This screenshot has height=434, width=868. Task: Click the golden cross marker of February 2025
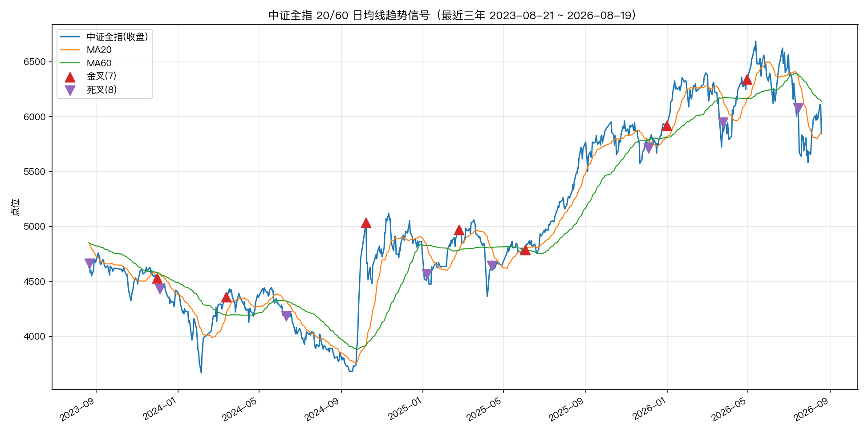pos(459,230)
